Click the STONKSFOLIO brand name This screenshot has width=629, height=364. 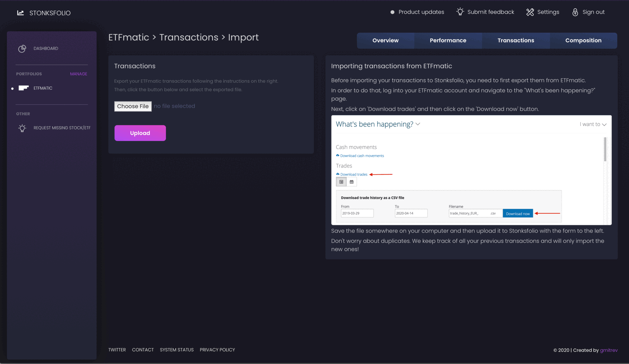[50, 13]
